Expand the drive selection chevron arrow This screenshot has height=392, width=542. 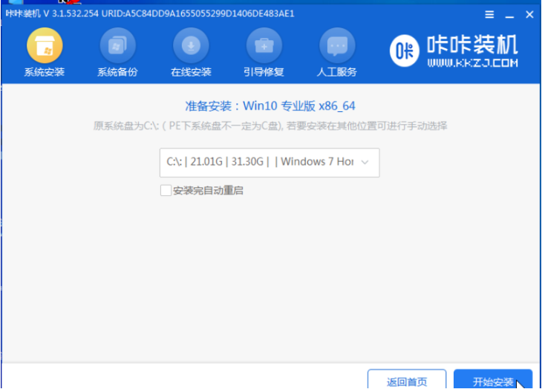365,163
